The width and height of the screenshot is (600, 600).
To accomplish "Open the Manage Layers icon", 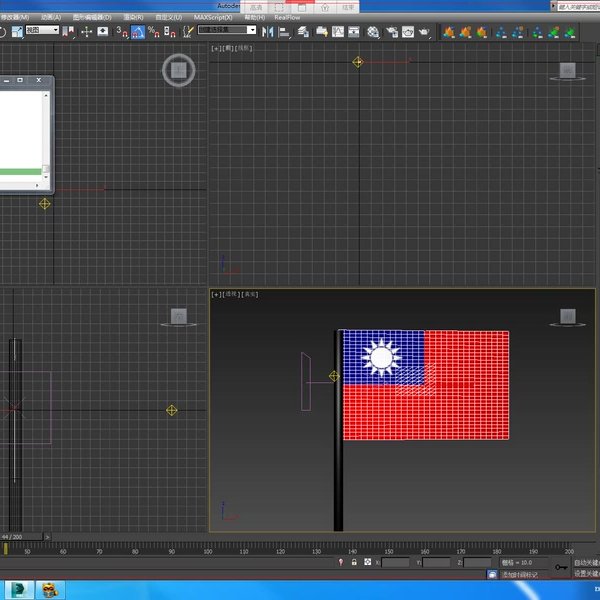I will pyautogui.click(x=303, y=32).
